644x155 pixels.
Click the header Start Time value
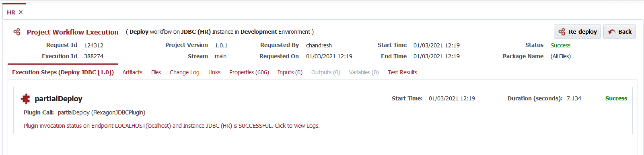pos(436,45)
